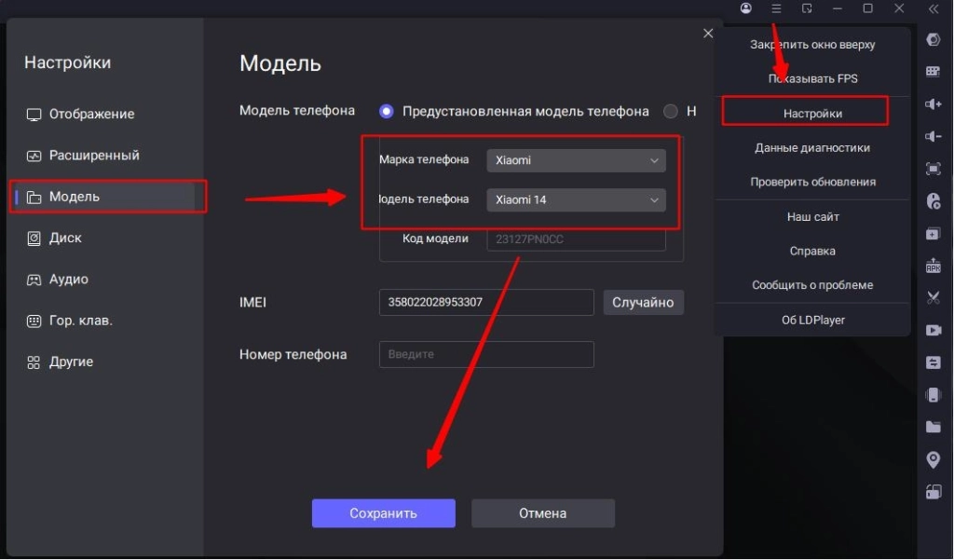Increase emulator volume using sidebar icon
The height and width of the screenshot is (560, 954).
coord(933,103)
